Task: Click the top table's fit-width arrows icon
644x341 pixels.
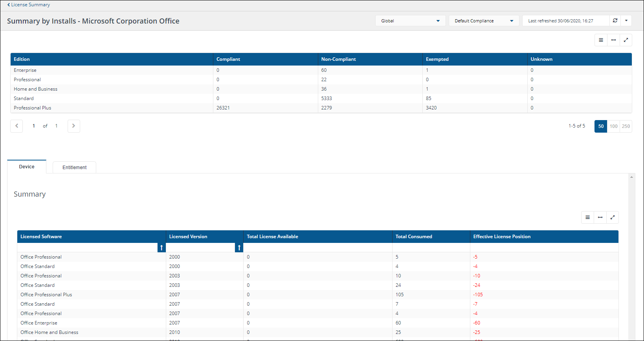Action: point(613,40)
